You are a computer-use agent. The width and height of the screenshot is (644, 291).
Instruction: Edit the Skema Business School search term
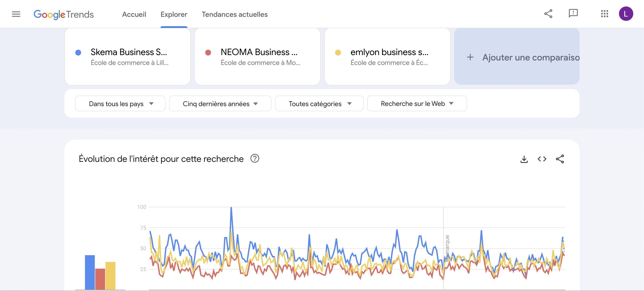coord(127,57)
